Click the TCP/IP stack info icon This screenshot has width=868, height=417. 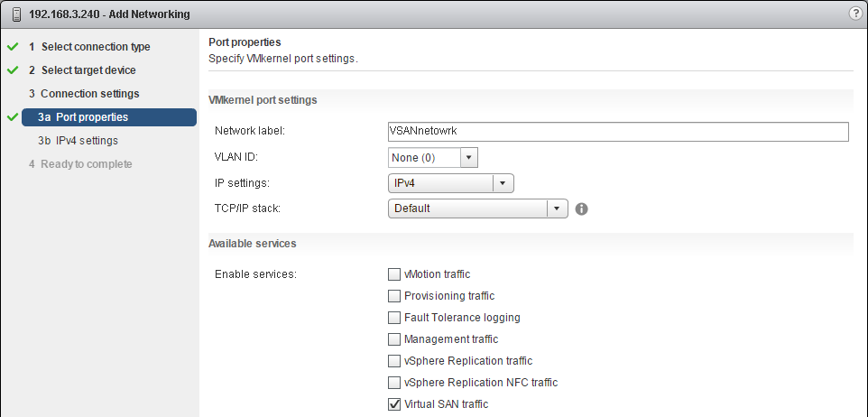tap(582, 208)
